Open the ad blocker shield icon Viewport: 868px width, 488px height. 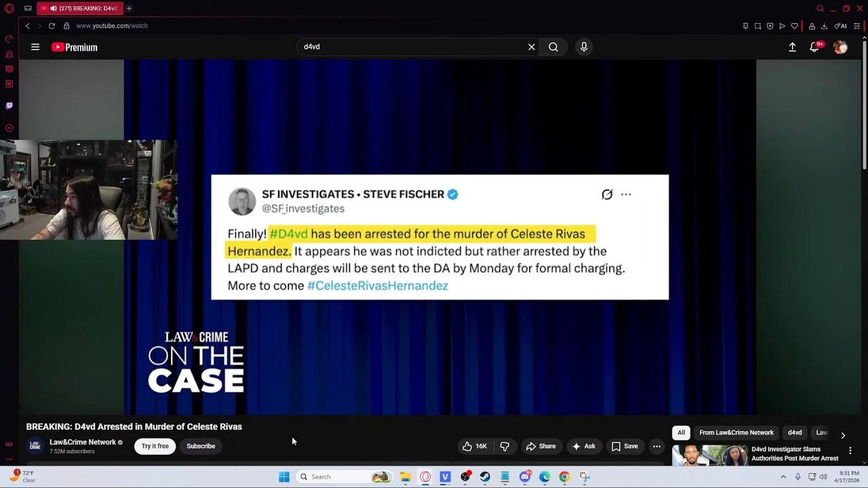[770, 26]
